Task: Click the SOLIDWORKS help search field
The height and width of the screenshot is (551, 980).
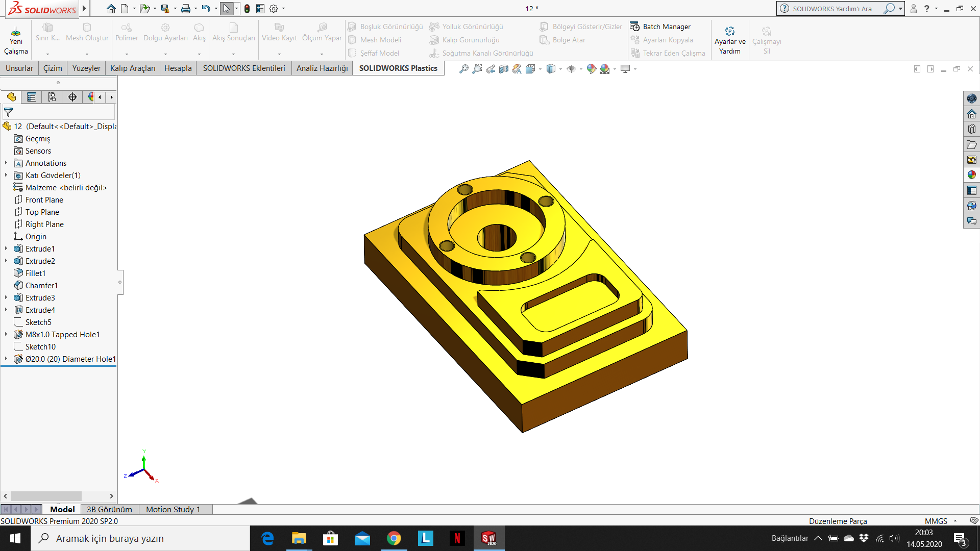Action: 832,9
